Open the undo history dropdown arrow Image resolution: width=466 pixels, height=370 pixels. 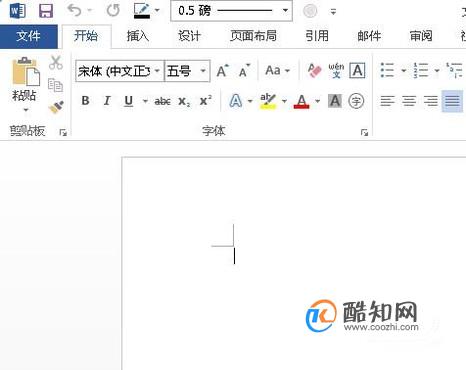tap(89, 11)
